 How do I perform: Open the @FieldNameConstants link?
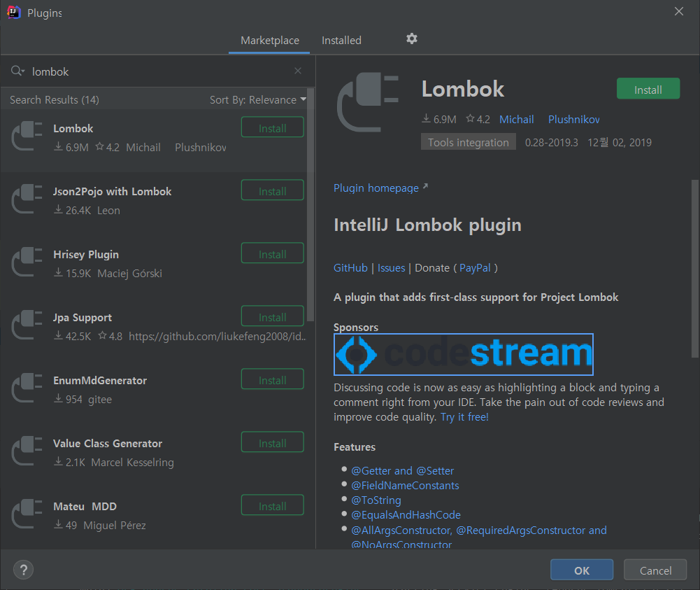(x=405, y=486)
